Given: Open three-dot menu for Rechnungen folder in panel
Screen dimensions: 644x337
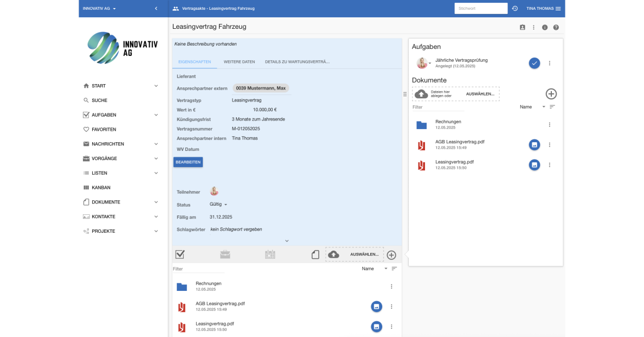Looking at the screenshot, I should [549, 125].
